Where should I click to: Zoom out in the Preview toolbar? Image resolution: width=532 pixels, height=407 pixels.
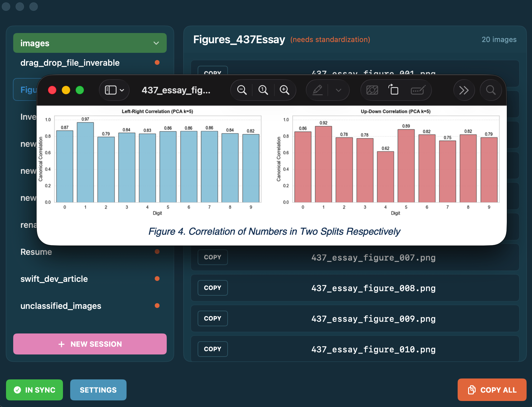pos(242,90)
